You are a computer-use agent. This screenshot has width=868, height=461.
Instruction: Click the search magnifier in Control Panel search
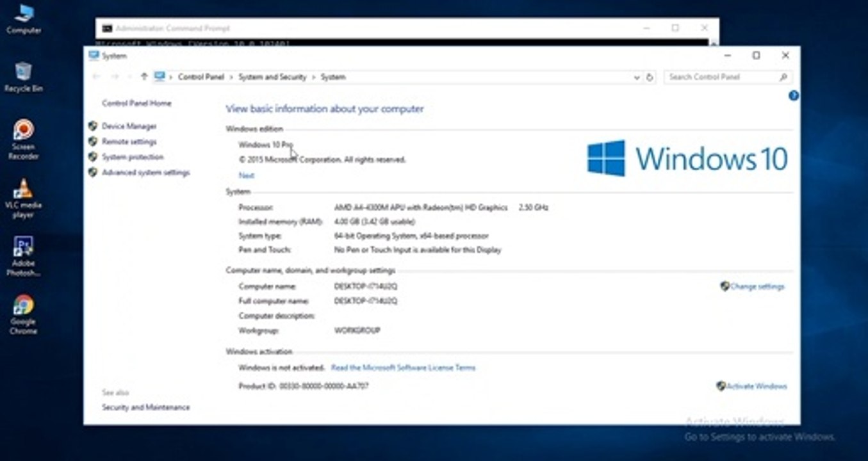point(783,77)
